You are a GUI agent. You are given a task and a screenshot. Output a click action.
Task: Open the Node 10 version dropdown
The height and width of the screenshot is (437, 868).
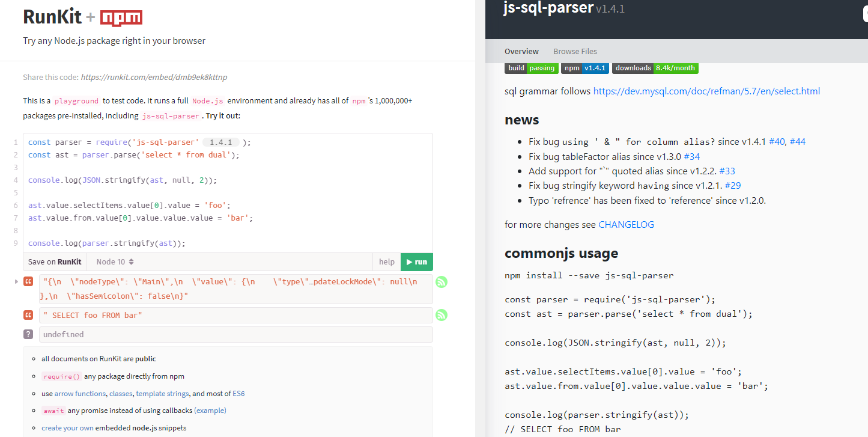tap(115, 261)
